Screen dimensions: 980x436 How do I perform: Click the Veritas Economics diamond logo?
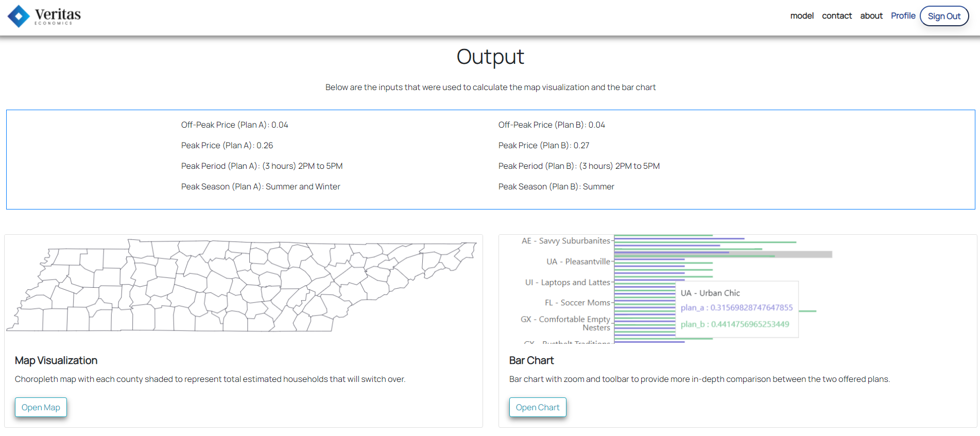(19, 16)
